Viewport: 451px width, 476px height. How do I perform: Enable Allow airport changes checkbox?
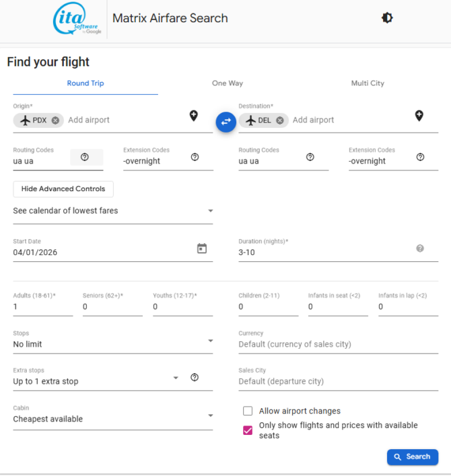[x=248, y=411]
